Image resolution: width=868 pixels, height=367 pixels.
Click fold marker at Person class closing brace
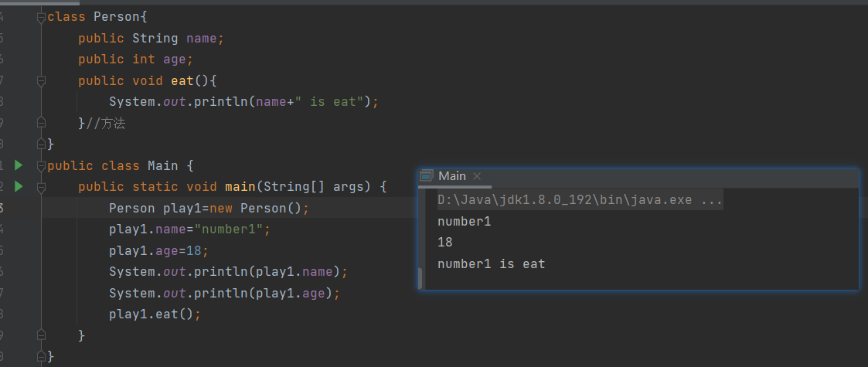pos(41,144)
